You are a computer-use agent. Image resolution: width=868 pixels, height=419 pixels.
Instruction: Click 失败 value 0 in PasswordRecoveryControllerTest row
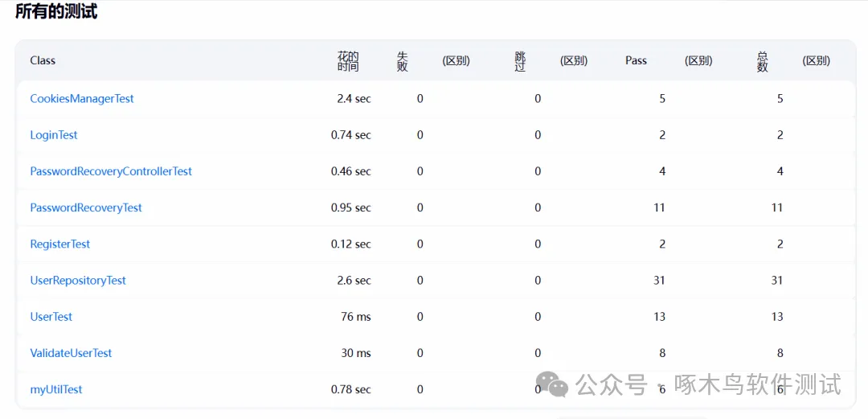click(x=420, y=171)
